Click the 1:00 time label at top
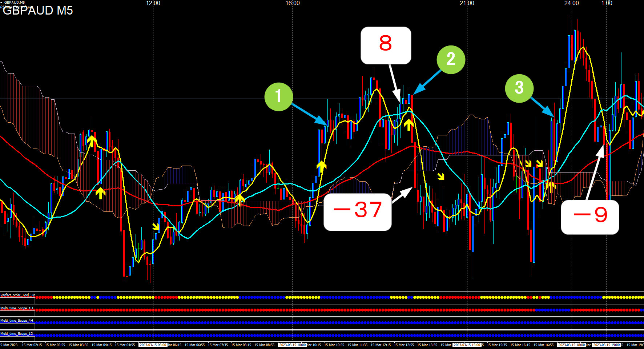 point(607,3)
